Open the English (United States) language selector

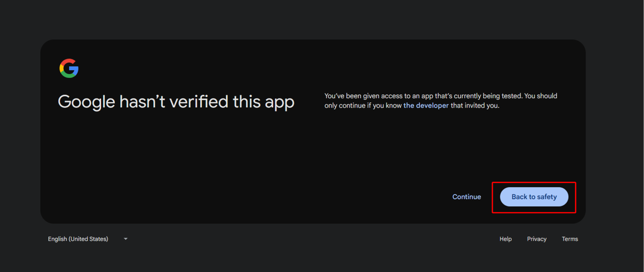(x=78, y=239)
